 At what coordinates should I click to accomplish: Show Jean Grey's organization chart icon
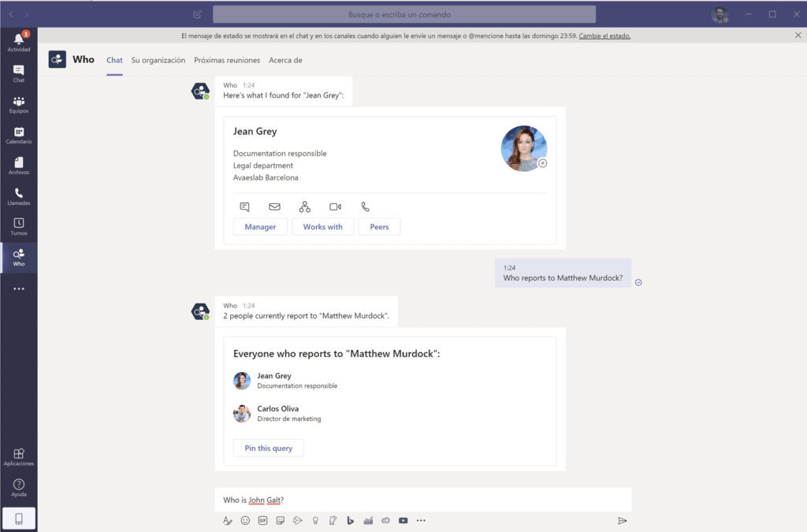click(305, 206)
